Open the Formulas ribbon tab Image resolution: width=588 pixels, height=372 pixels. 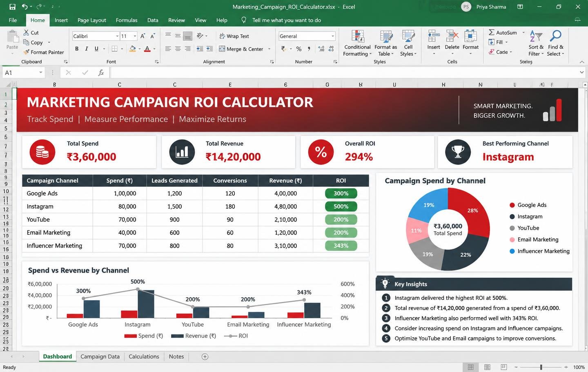click(127, 20)
